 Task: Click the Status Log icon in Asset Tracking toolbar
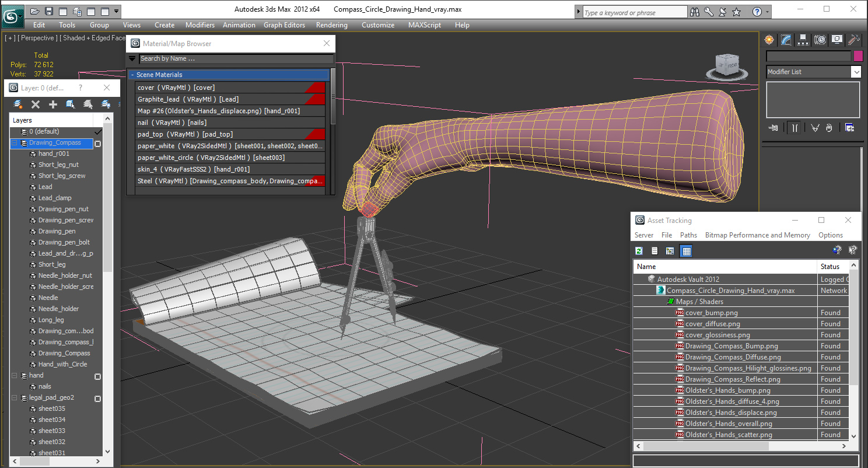pos(654,251)
